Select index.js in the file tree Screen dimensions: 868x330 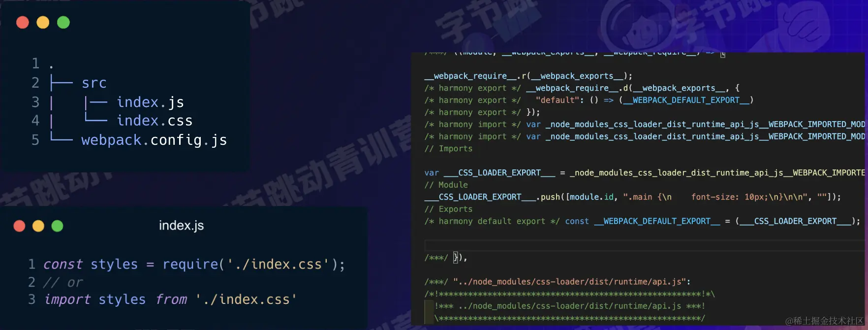pyautogui.click(x=150, y=102)
